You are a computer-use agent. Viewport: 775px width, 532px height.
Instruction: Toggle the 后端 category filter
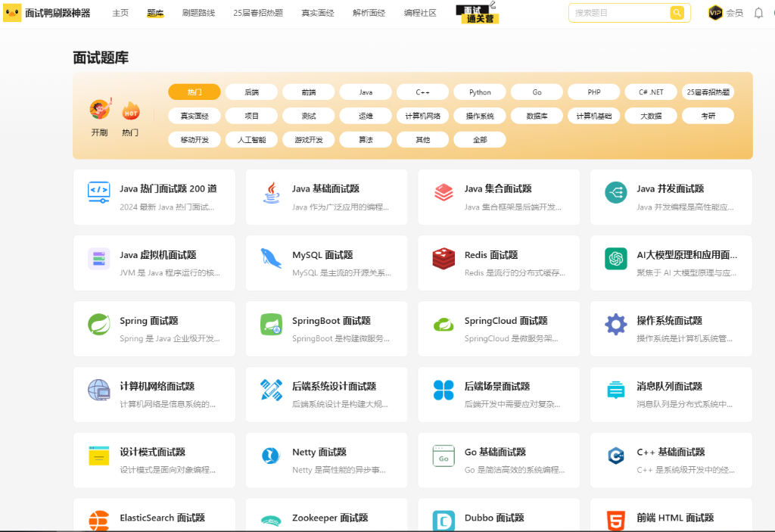click(x=251, y=91)
